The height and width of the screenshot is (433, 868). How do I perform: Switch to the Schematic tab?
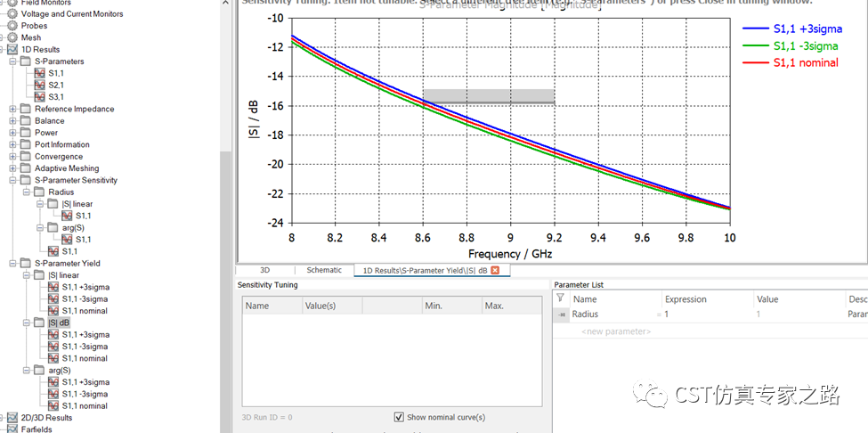pos(324,270)
